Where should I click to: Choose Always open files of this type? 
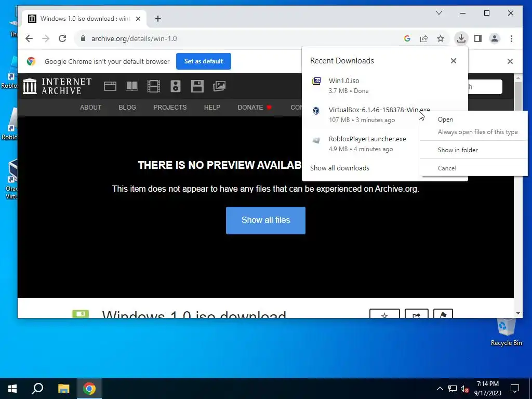[473, 132]
